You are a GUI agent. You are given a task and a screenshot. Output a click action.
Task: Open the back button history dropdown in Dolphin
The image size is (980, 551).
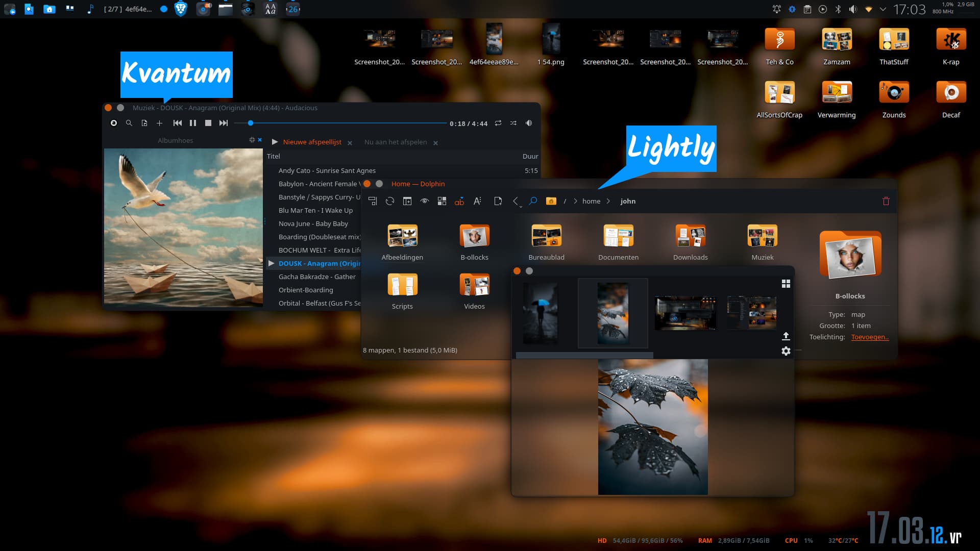click(521, 206)
